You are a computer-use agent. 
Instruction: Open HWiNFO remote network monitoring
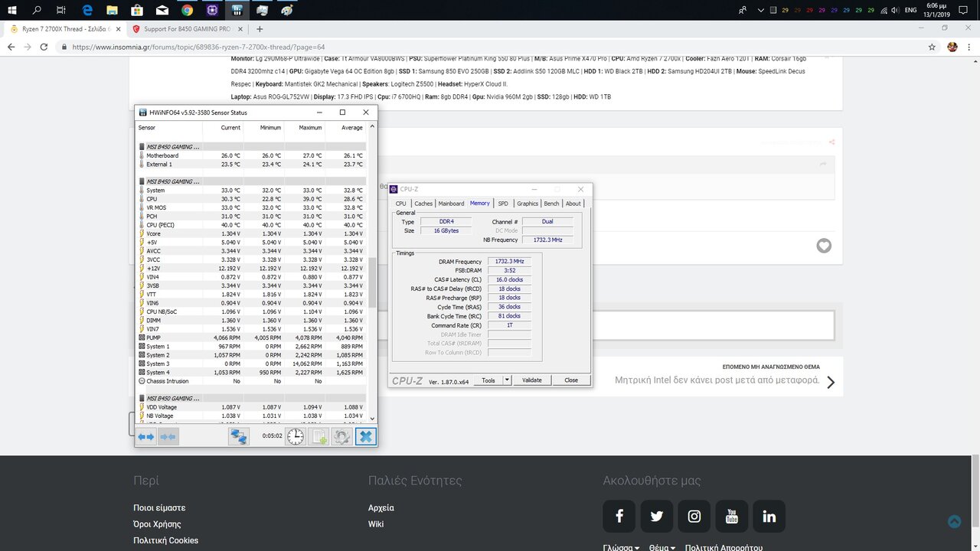pos(239,436)
